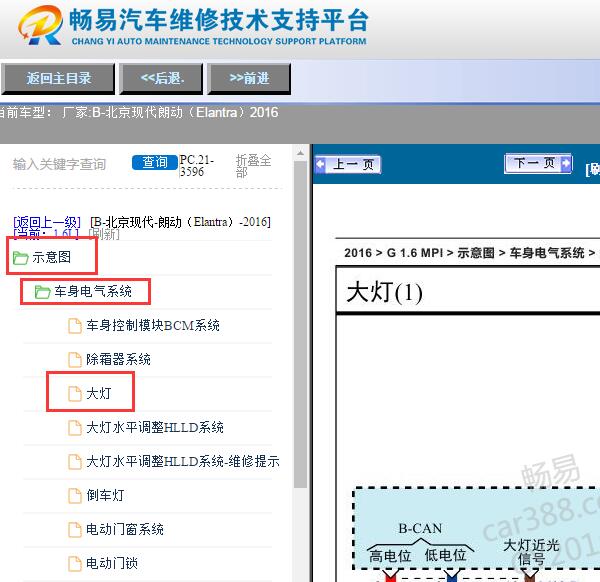
Task: Go to next page with 下一页
Action: (x=538, y=163)
